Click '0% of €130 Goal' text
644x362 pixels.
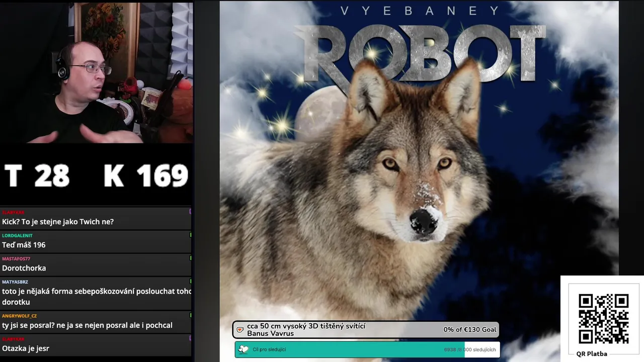[x=470, y=330]
